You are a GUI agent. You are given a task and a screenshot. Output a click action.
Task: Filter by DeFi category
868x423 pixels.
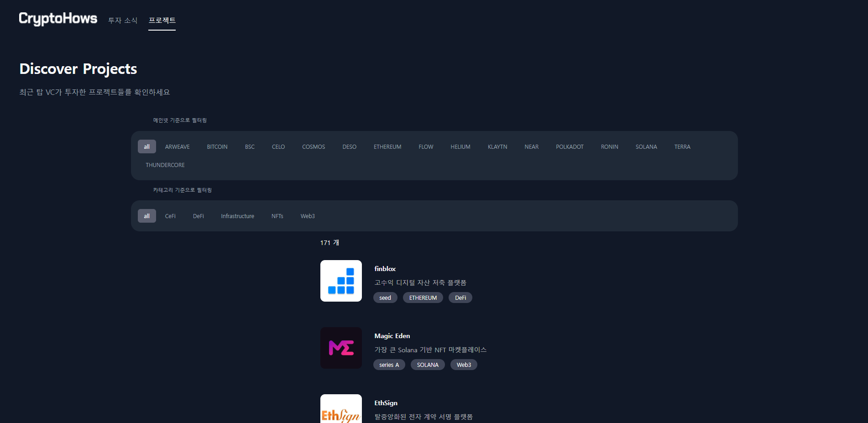coord(199,216)
